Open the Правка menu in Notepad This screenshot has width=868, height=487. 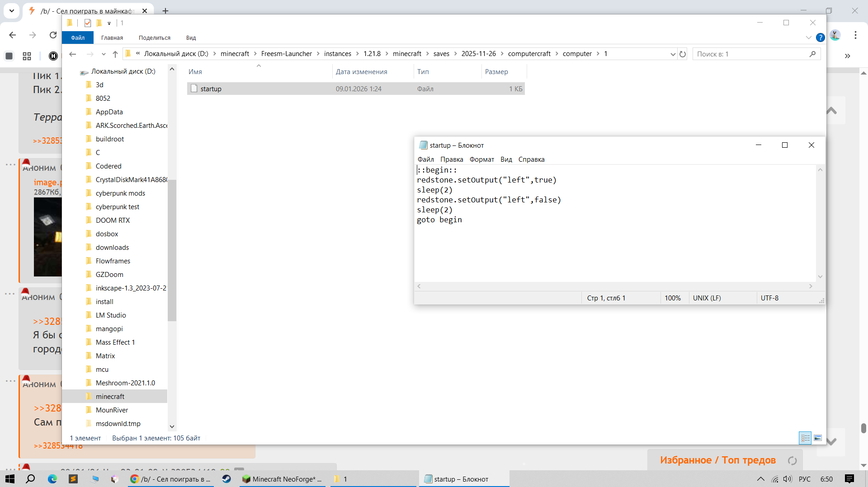[x=452, y=159]
